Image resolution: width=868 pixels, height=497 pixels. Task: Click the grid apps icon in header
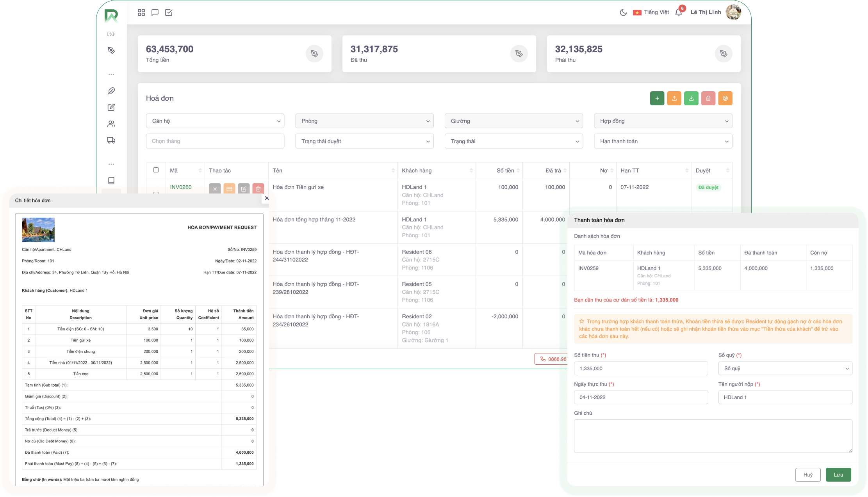(141, 12)
